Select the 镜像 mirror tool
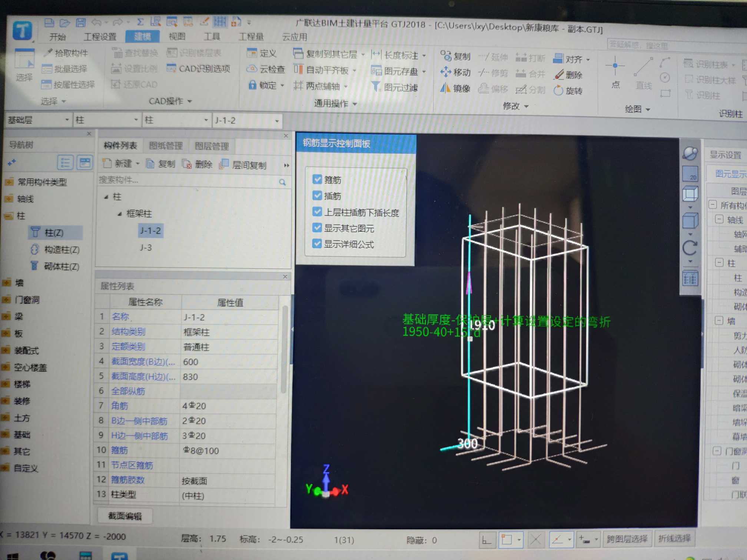This screenshot has height=560, width=747. point(455,89)
